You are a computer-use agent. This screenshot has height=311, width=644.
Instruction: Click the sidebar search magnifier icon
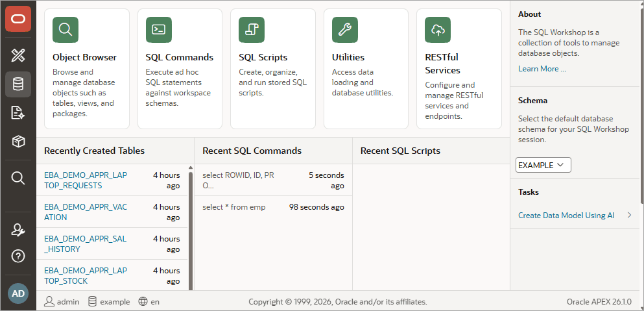tap(18, 178)
